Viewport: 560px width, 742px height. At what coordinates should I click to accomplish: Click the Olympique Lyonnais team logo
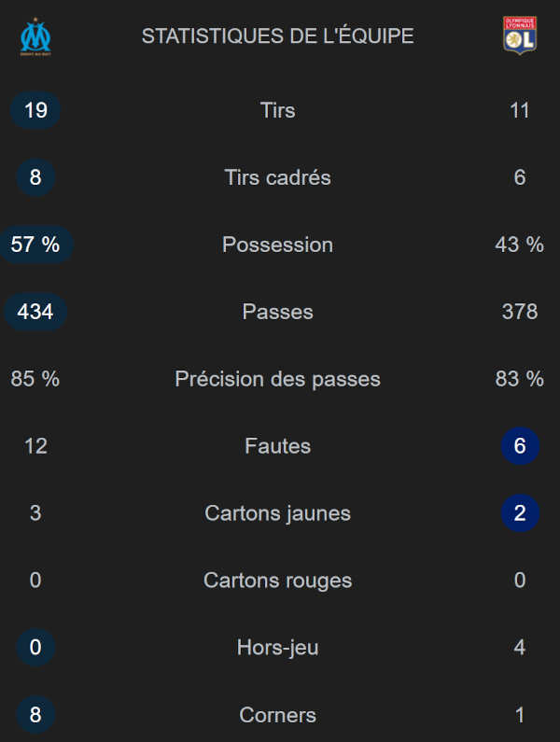(520, 35)
